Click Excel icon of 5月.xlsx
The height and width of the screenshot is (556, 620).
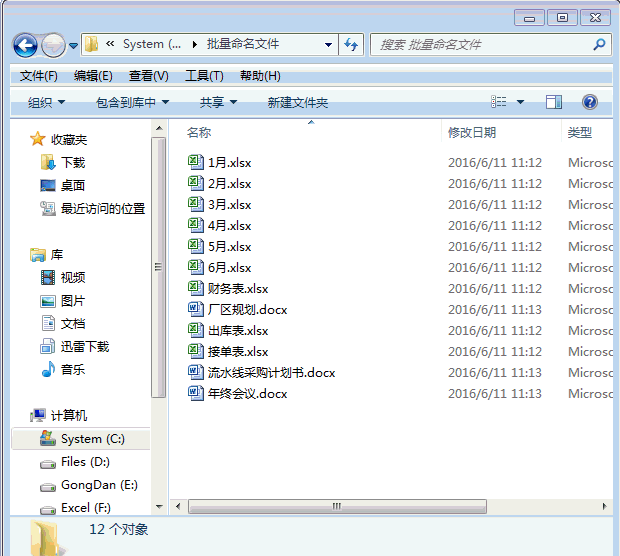(x=195, y=246)
